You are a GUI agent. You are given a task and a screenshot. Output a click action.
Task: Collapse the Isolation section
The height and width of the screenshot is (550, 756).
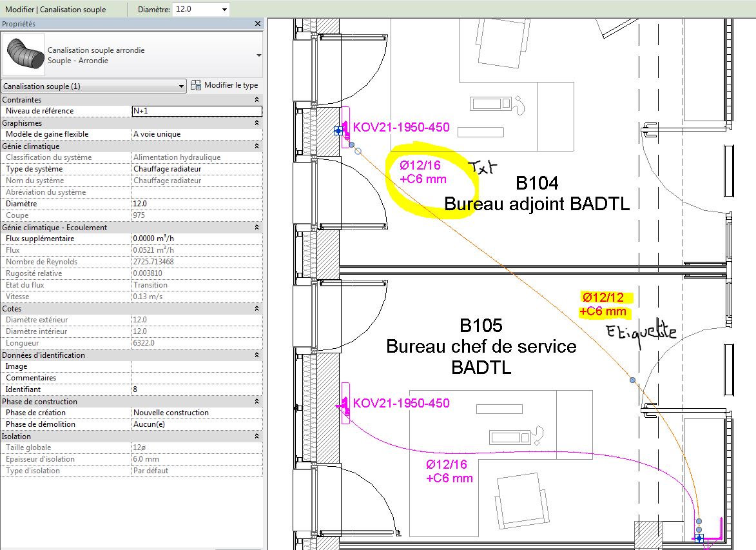[257, 437]
